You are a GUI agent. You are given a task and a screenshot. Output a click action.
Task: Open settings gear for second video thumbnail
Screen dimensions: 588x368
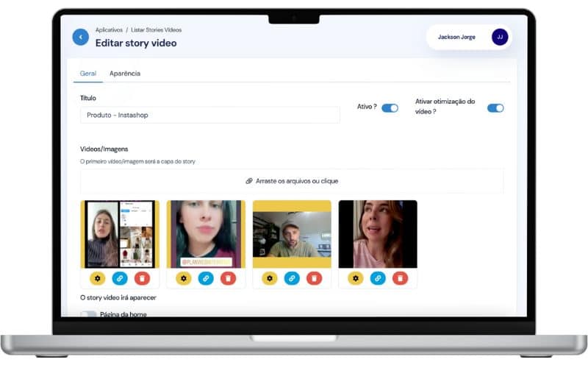coord(184,278)
